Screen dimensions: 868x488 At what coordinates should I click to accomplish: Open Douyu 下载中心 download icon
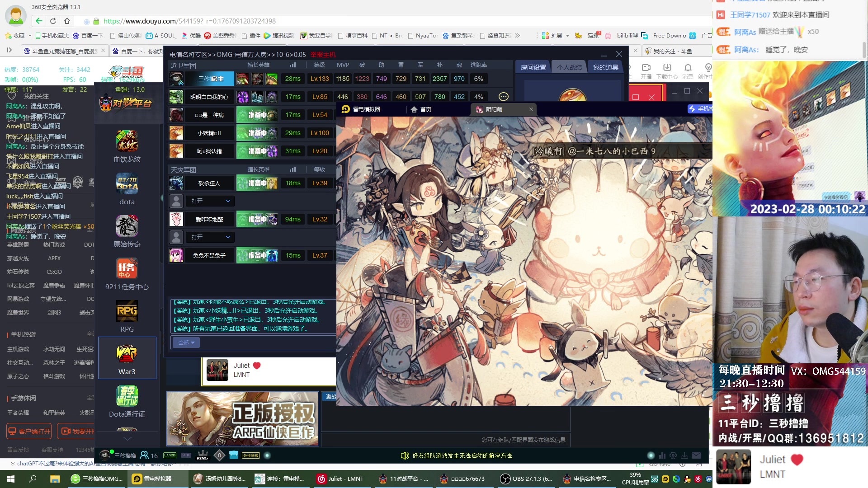pos(667,71)
